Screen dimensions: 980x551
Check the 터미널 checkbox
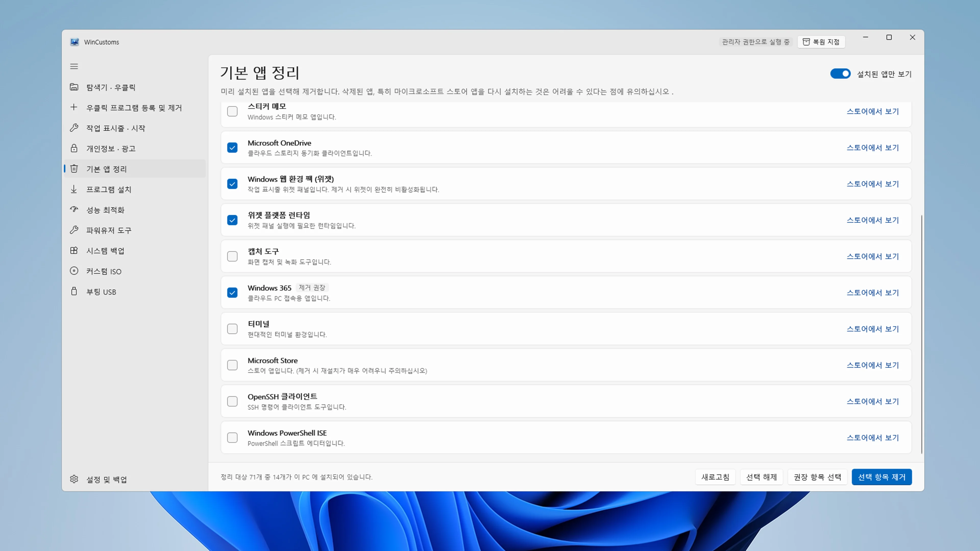(x=232, y=329)
